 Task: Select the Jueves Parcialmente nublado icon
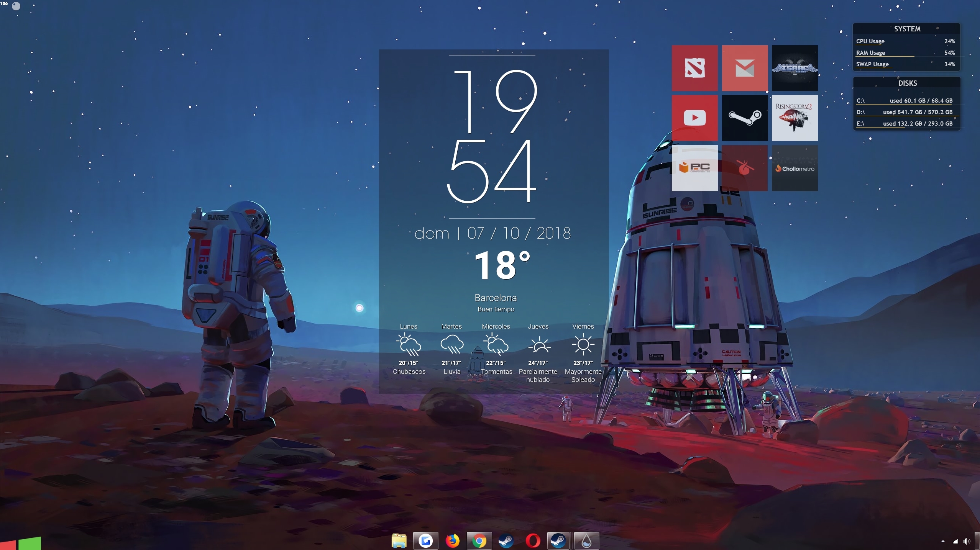pos(539,345)
